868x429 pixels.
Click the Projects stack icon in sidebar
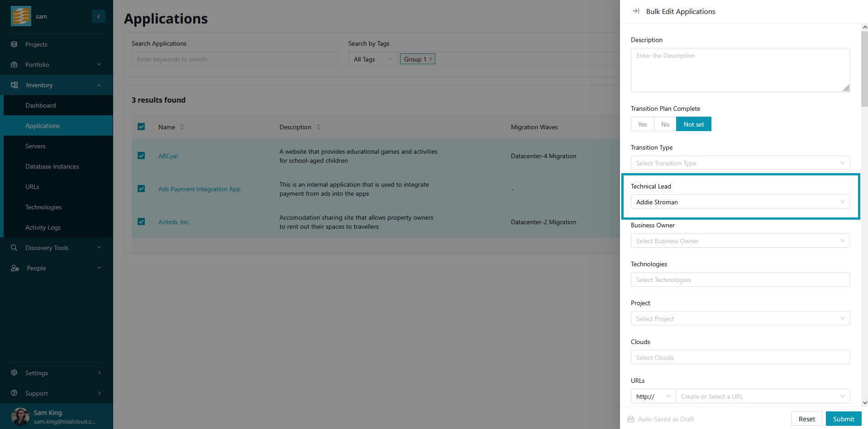click(x=14, y=44)
